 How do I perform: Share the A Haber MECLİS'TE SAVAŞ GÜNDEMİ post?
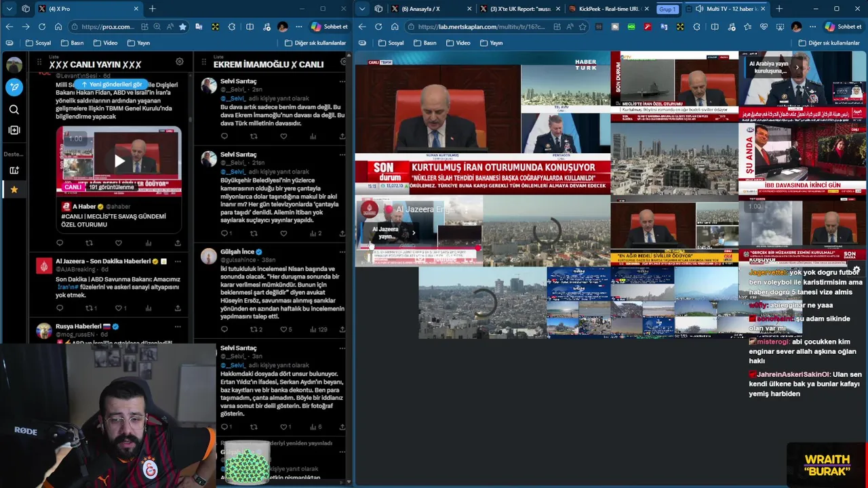point(178,243)
